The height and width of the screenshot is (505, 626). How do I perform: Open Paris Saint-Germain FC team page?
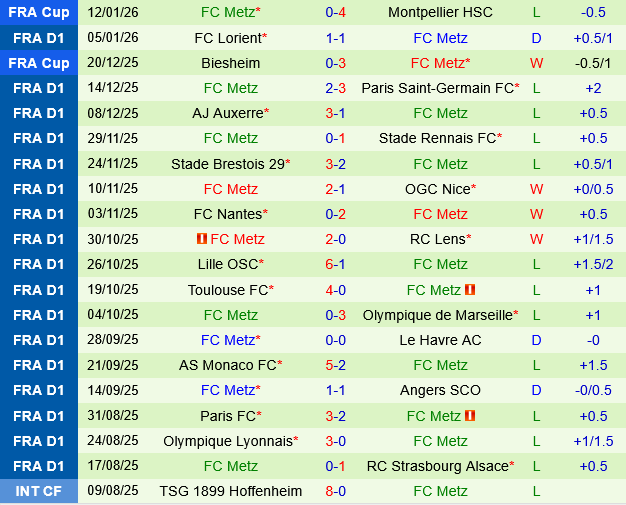point(438,88)
